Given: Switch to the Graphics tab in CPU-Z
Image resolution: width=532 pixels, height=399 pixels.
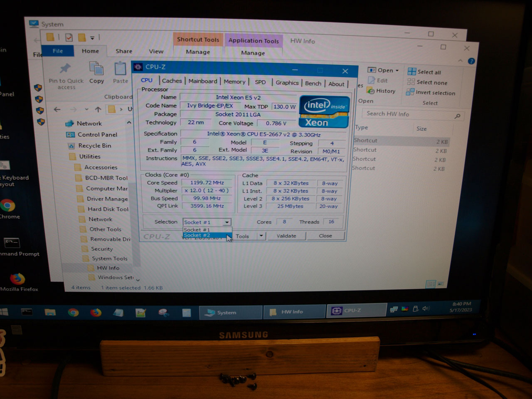Looking at the screenshot, I should pos(287,83).
